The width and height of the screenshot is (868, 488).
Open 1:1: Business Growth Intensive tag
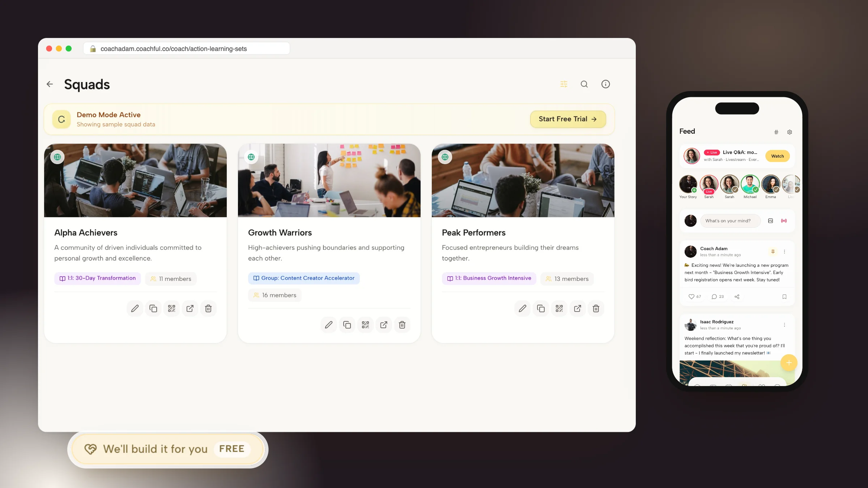coord(489,278)
